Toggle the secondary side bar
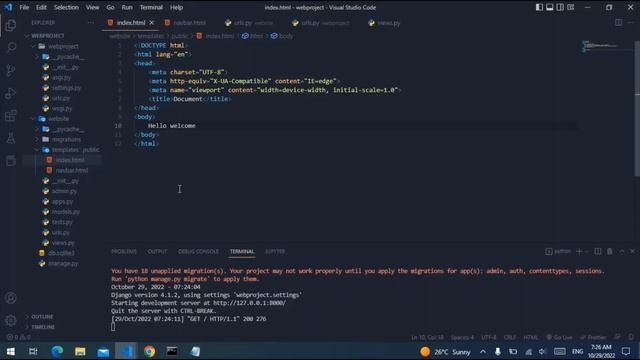The width and height of the screenshot is (640, 360). [x=560, y=7]
